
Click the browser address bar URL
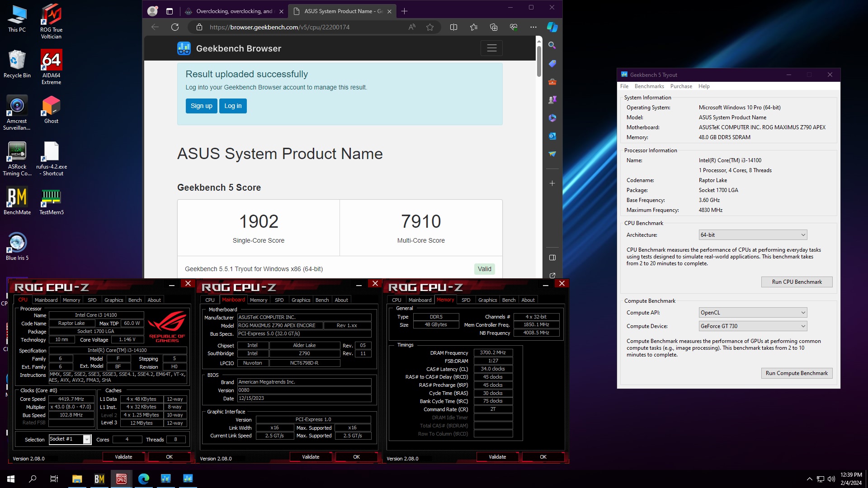coord(279,27)
